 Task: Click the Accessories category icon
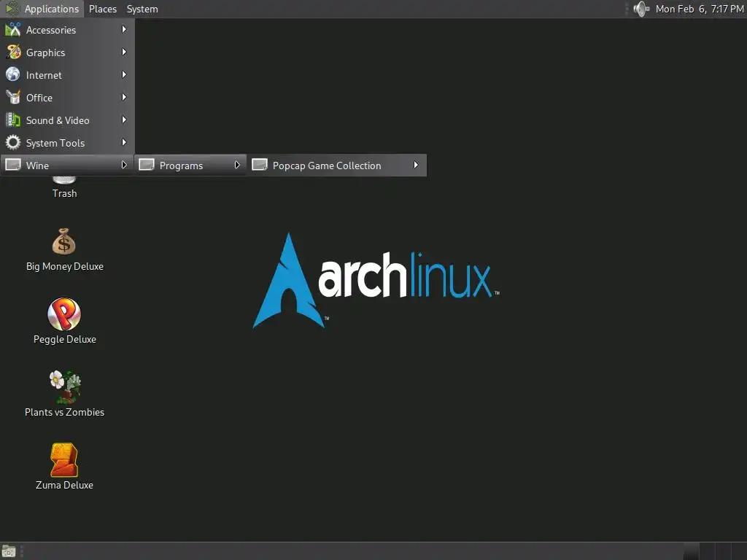pos(13,29)
